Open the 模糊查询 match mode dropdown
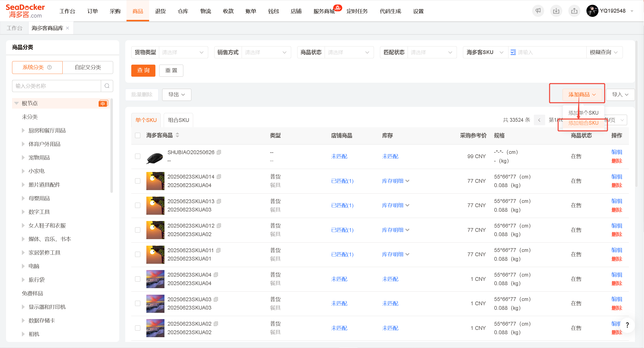Image resolution: width=644 pixels, height=348 pixels. pos(604,52)
